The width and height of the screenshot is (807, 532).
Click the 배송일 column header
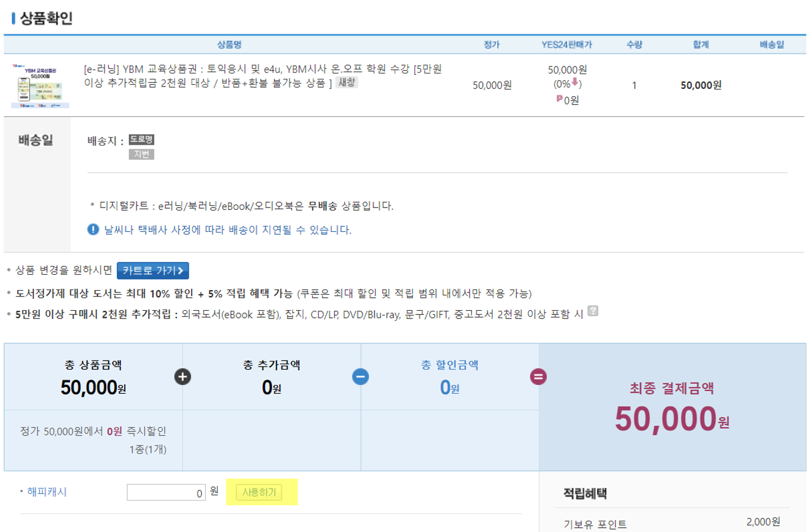pyautogui.click(x=772, y=44)
